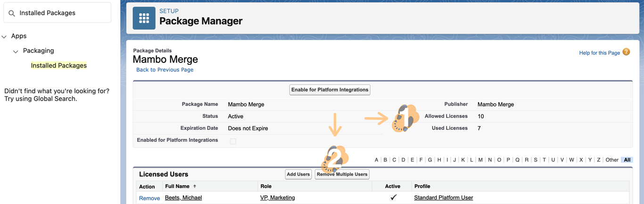Viewport: 644px width, 204px height.
Task: Click the footprint step 2 marker
Action: (x=334, y=159)
